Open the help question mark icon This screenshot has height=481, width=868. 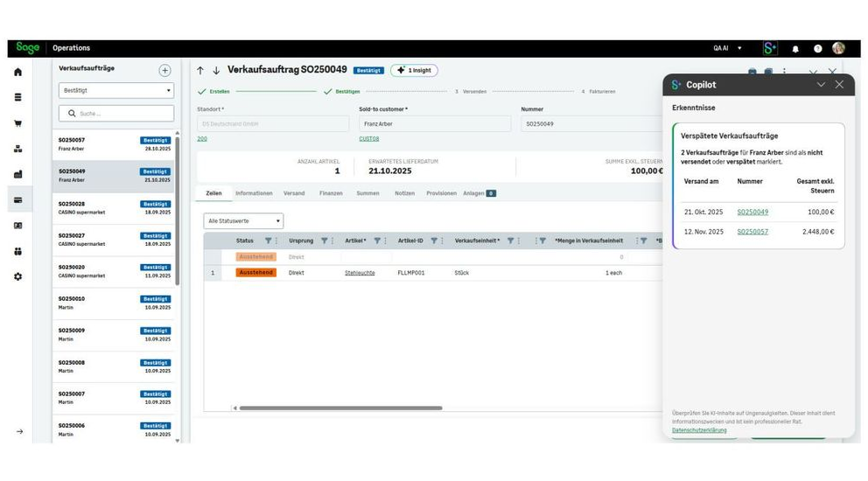tap(817, 49)
